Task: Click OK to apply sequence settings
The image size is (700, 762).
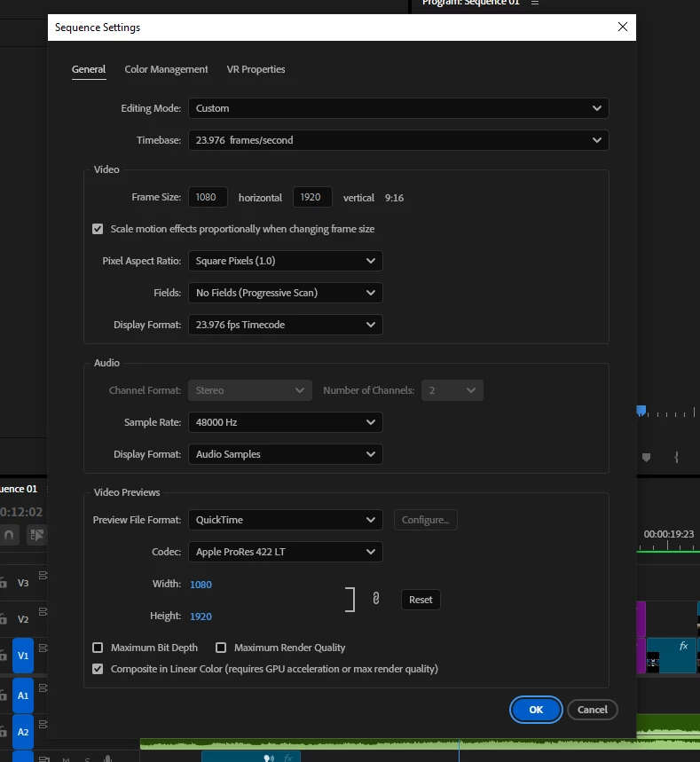Action: click(x=536, y=710)
